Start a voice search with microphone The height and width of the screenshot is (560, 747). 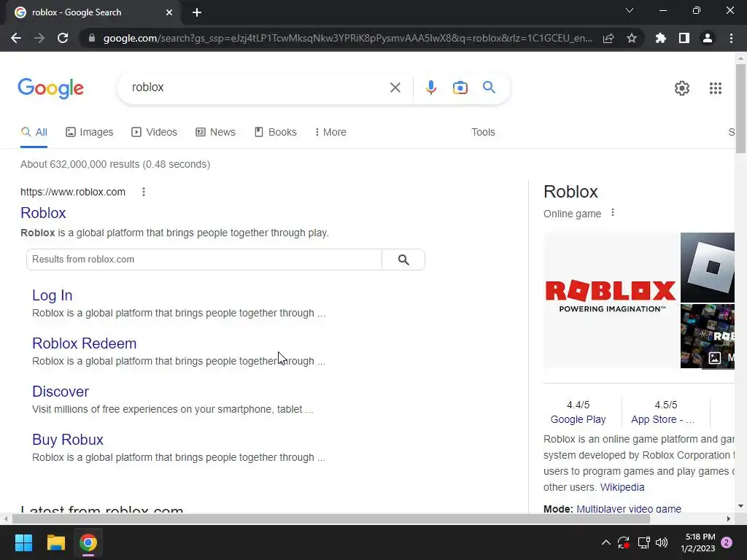(430, 87)
